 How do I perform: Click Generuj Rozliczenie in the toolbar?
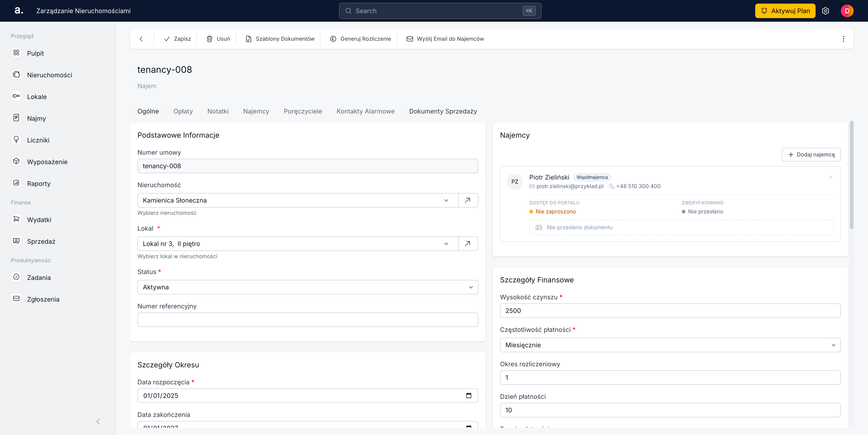[x=360, y=39]
